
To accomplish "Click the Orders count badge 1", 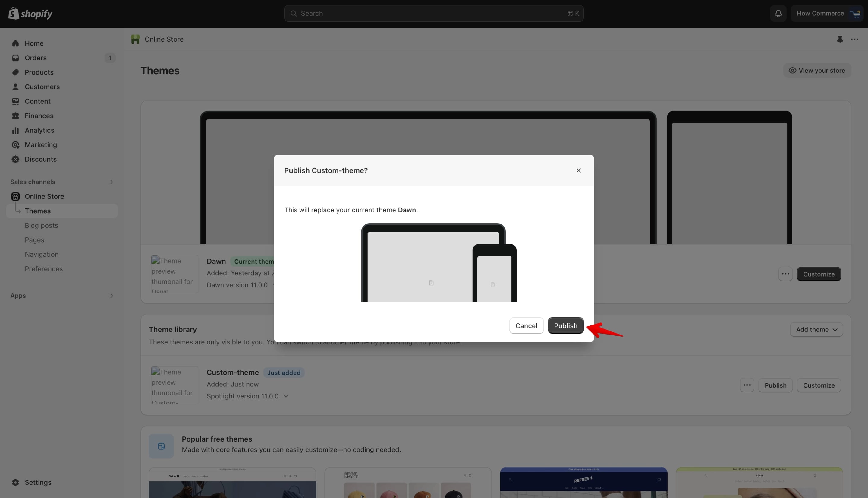I will tap(110, 58).
